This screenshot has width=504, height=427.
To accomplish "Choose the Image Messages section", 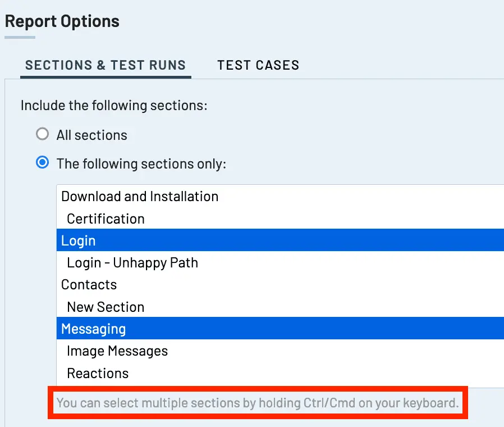I will 280,351.
